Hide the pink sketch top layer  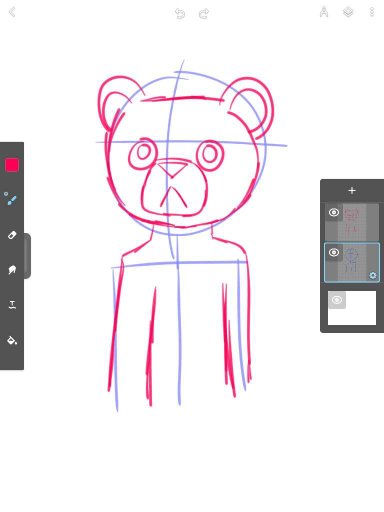334,212
